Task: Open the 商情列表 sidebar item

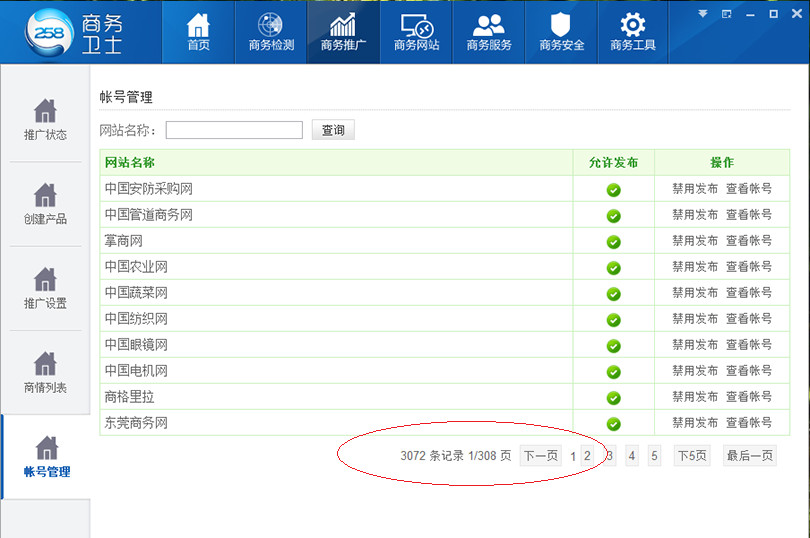Action: pos(45,373)
